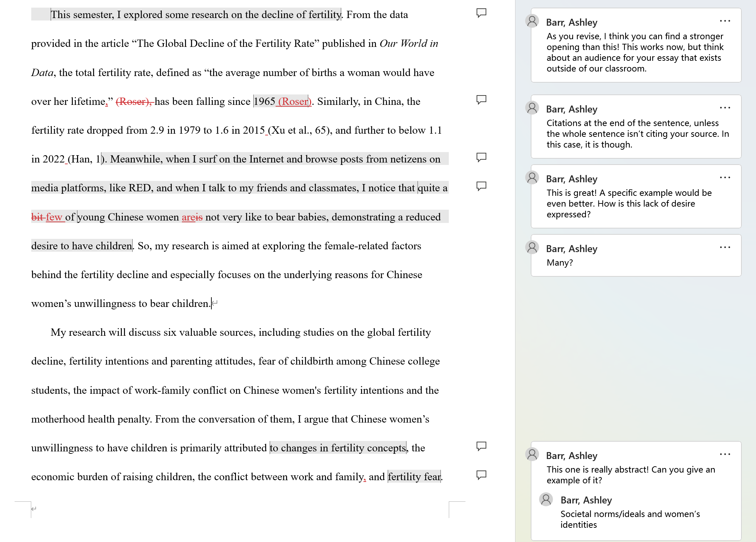Open ellipsis menu on 'Citations at the end' comment

tap(725, 108)
